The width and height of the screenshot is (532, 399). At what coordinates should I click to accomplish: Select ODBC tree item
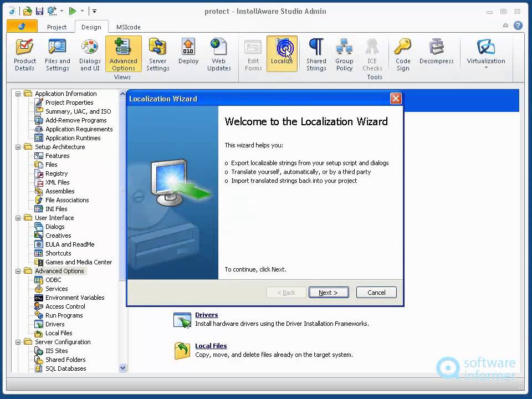tap(53, 280)
